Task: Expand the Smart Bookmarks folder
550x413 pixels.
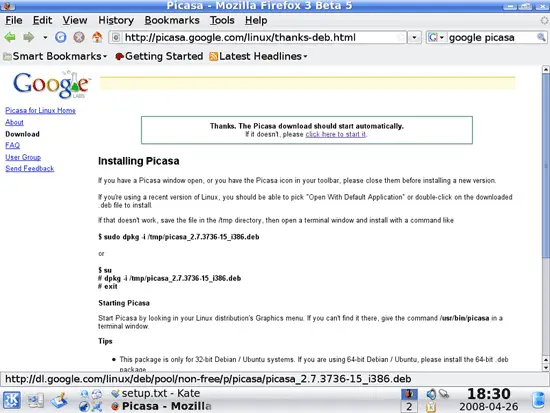Action: (x=55, y=56)
